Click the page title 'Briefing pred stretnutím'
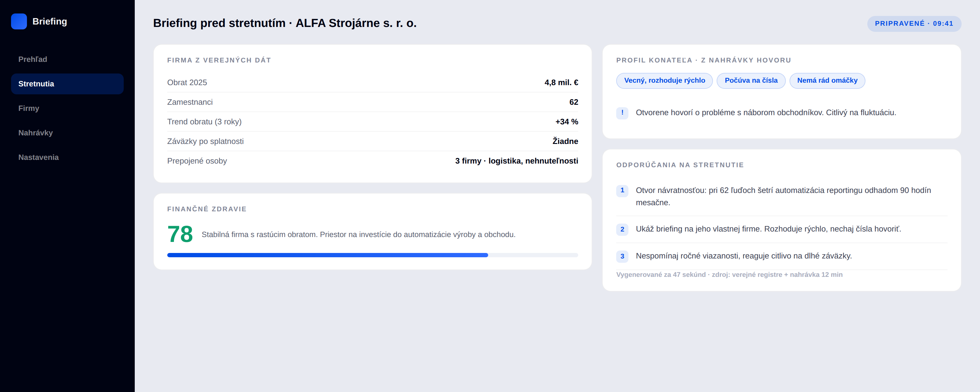Screen dimensions: 980x392 point(285,23)
